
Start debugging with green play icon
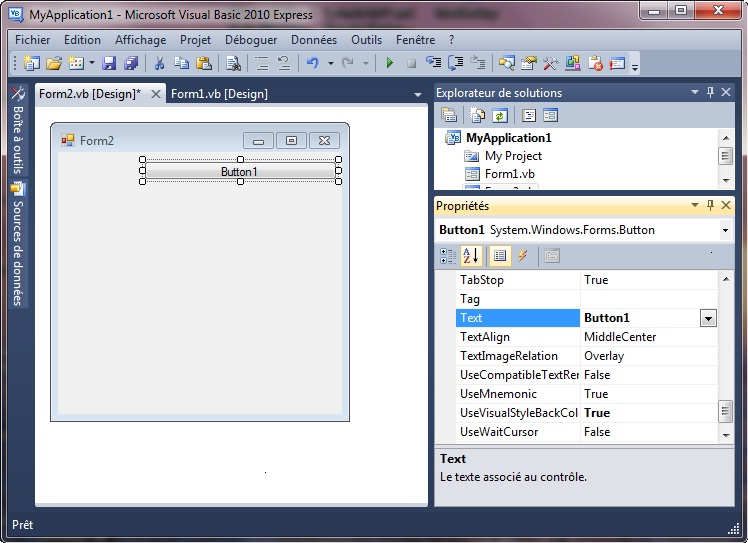[389, 63]
